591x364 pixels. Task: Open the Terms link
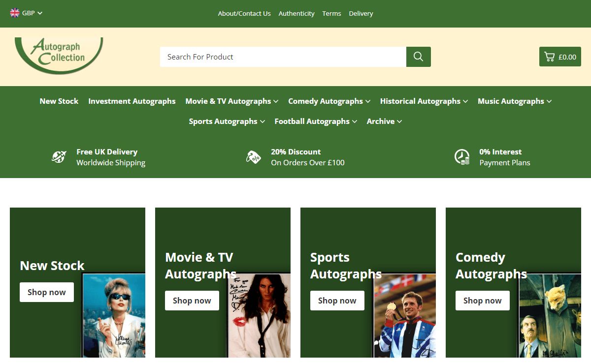click(331, 13)
